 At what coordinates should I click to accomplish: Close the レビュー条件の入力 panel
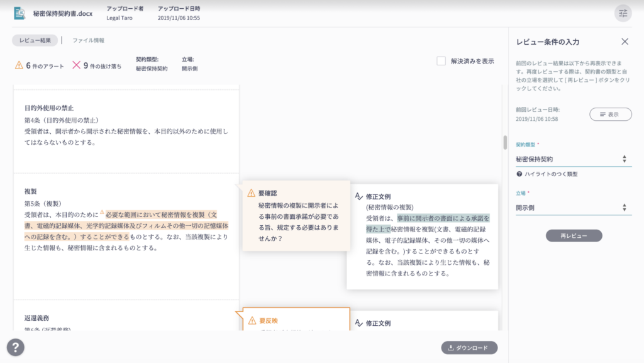tap(625, 42)
